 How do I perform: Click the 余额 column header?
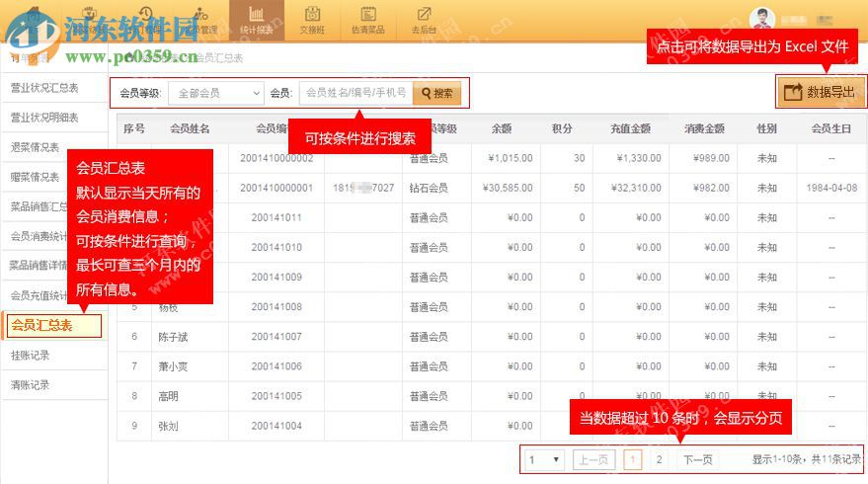pyautogui.click(x=502, y=128)
